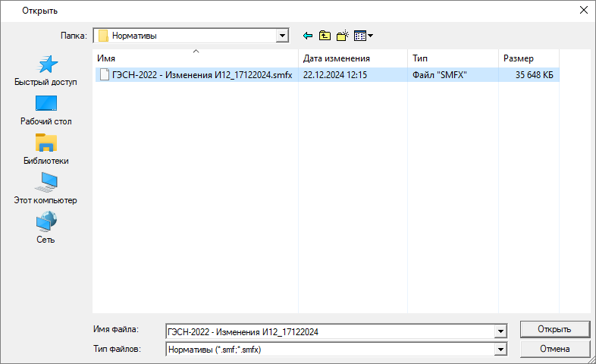Select Этот компьютер in the sidebar
The height and width of the screenshot is (364, 596).
click(x=45, y=189)
